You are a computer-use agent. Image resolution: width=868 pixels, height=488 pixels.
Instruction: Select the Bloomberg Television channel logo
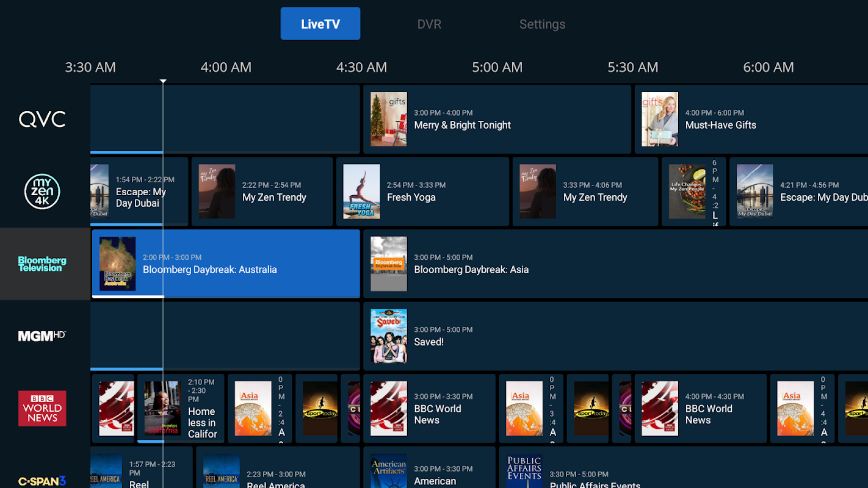[x=42, y=264]
